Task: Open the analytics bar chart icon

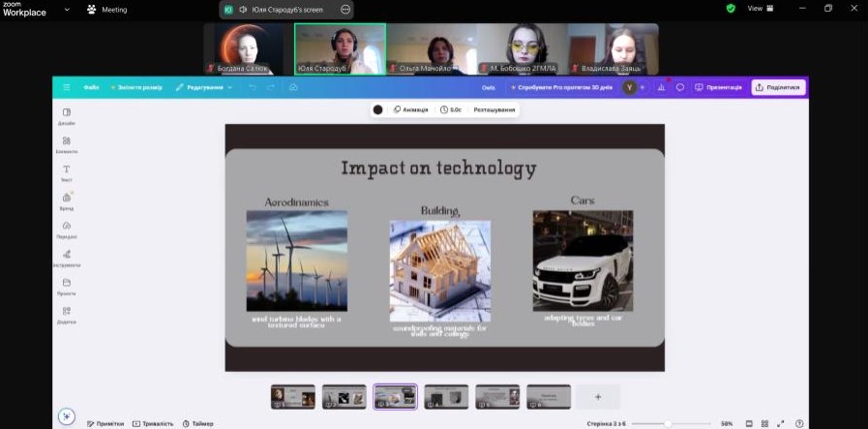Action: tap(662, 87)
